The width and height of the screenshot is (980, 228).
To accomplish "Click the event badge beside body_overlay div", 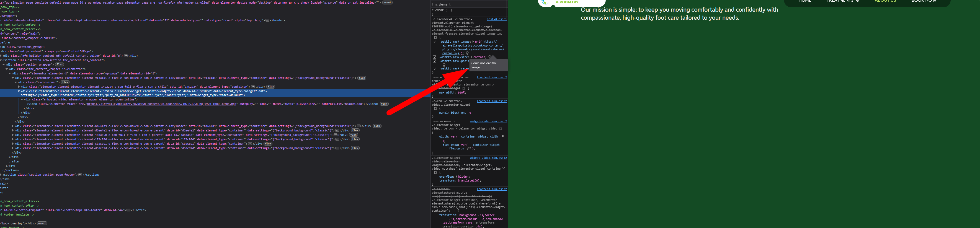I will (42, 224).
